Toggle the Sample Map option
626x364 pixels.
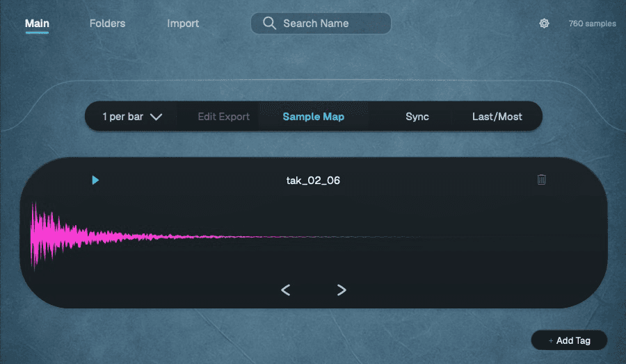click(x=314, y=117)
